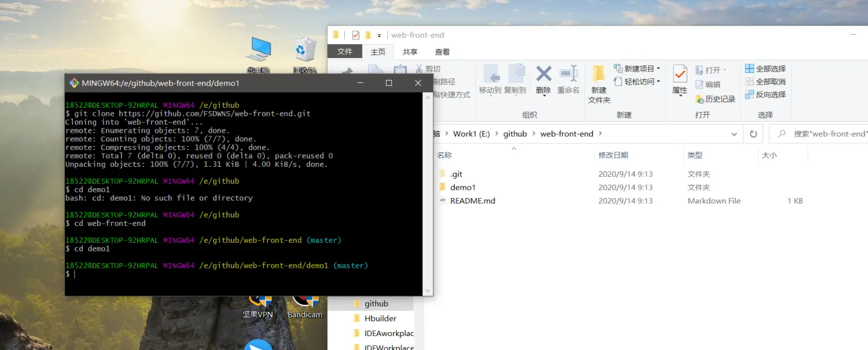Click the refresh icon beside address bar
The width and height of the screenshot is (868, 350).
(x=753, y=134)
